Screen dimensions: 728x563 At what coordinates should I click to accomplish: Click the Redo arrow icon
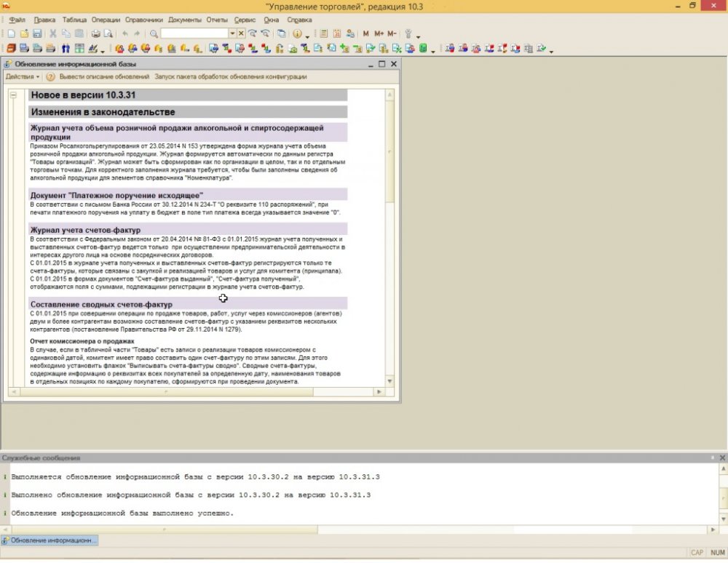(137, 33)
